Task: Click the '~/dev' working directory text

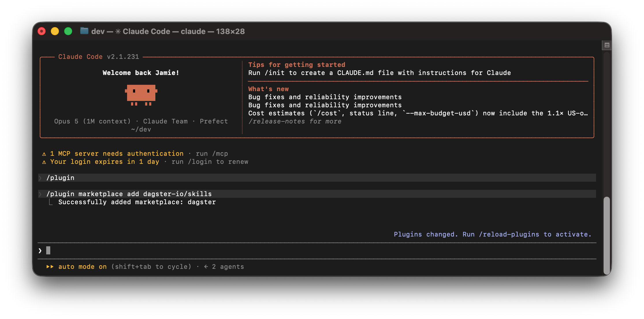Action: tap(141, 130)
